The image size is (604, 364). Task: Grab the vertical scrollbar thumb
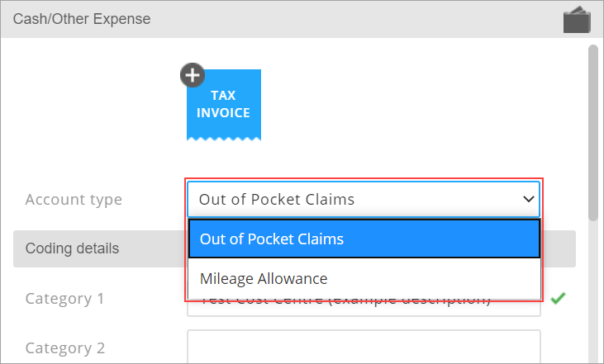point(593,133)
